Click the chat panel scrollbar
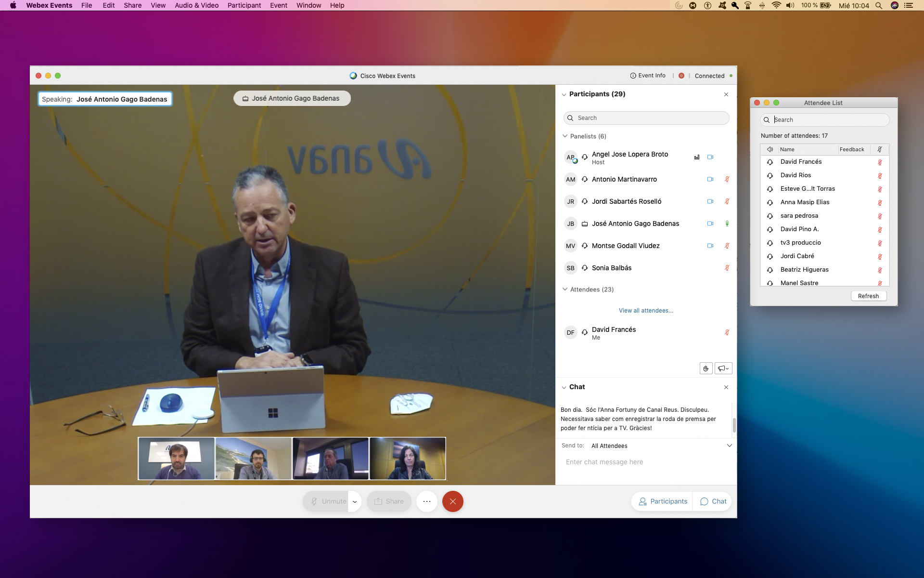 (x=734, y=425)
